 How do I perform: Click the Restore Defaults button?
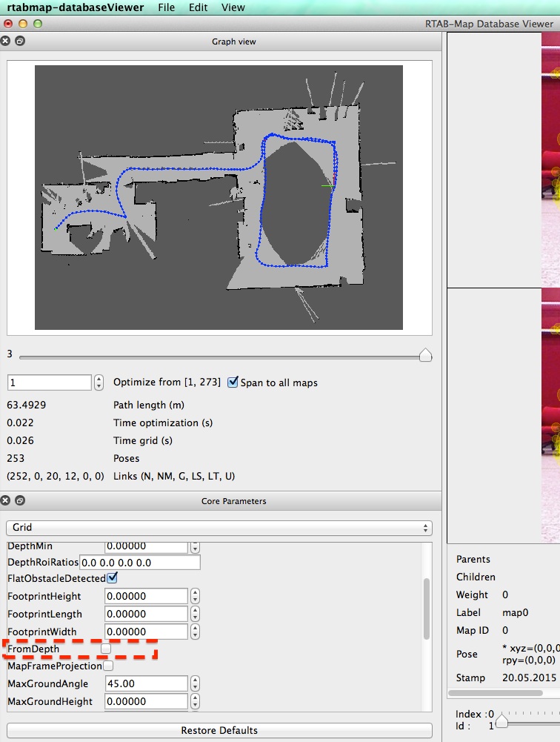pyautogui.click(x=219, y=730)
